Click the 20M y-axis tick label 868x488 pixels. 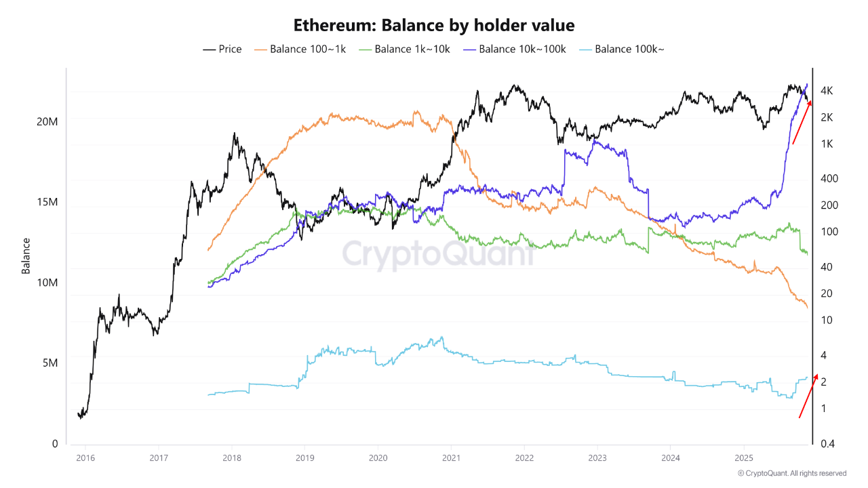(47, 121)
